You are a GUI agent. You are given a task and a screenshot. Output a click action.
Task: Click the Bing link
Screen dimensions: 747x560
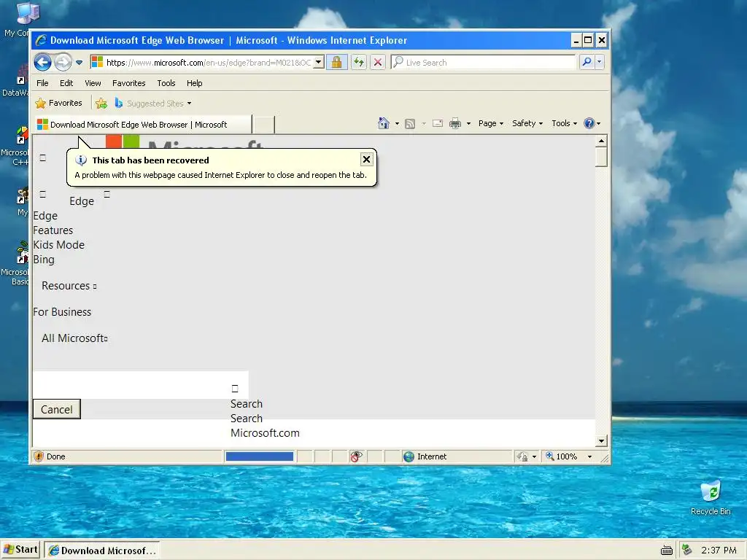tap(43, 260)
